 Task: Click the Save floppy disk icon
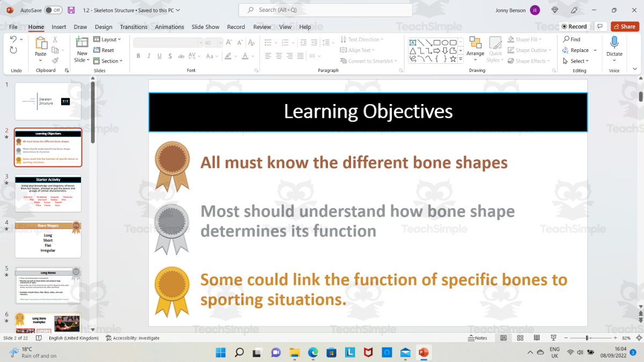click(x=71, y=10)
